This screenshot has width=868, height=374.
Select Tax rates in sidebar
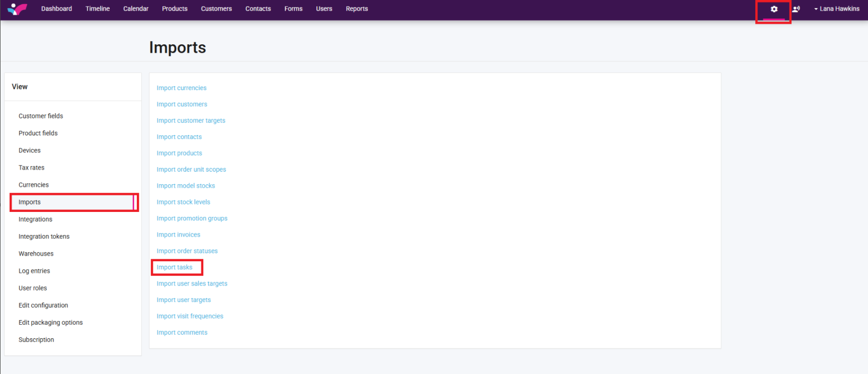pyautogui.click(x=31, y=168)
